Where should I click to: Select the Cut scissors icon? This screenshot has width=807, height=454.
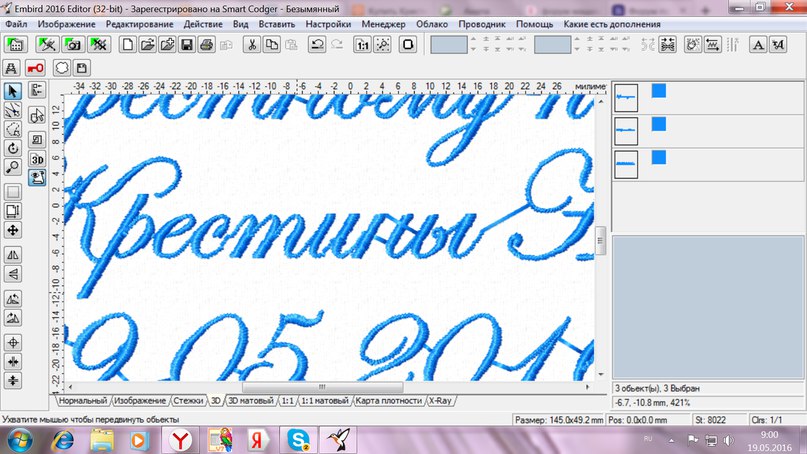coord(250,44)
